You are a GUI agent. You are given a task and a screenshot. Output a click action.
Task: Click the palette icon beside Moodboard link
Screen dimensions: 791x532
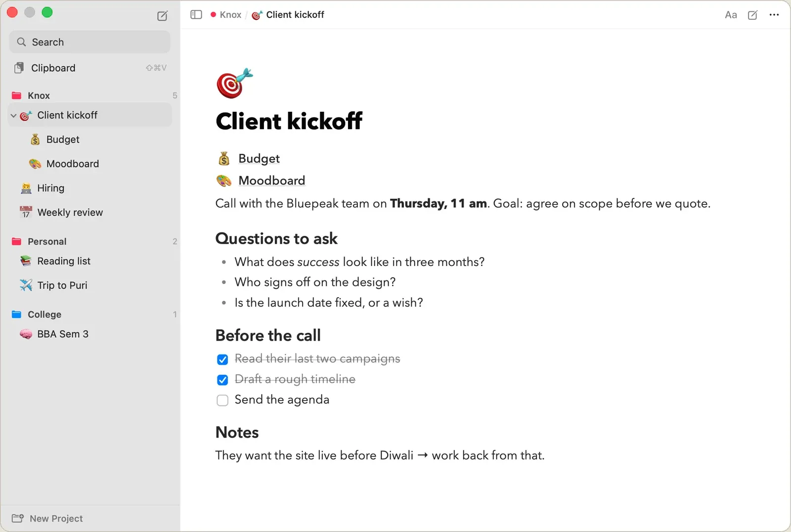[224, 180]
